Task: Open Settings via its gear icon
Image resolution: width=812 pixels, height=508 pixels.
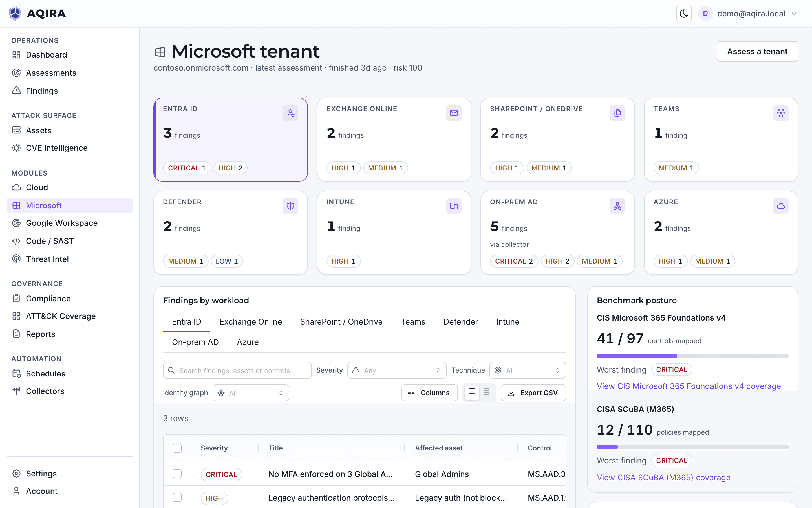Action: tap(16, 473)
